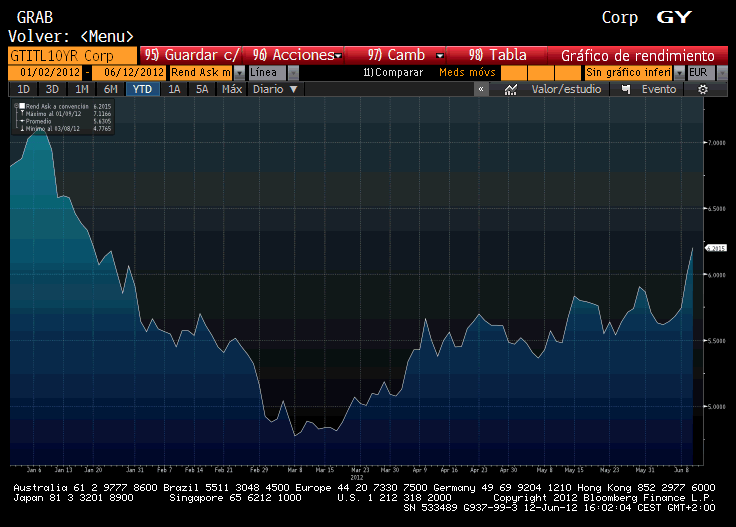Click the Promedio legend row
Image resolution: width=736 pixels, height=527 pixels.
pyautogui.click(x=68, y=121)
